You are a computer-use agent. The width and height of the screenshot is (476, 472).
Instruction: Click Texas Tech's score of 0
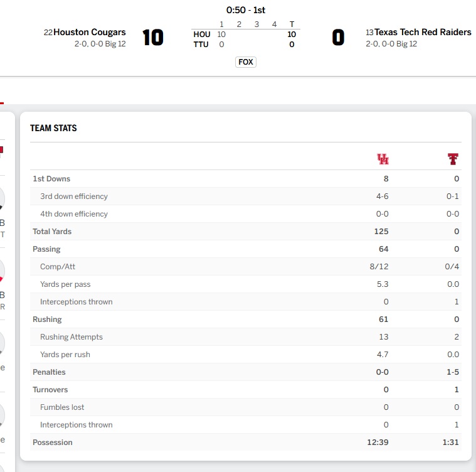coord(338,38)
